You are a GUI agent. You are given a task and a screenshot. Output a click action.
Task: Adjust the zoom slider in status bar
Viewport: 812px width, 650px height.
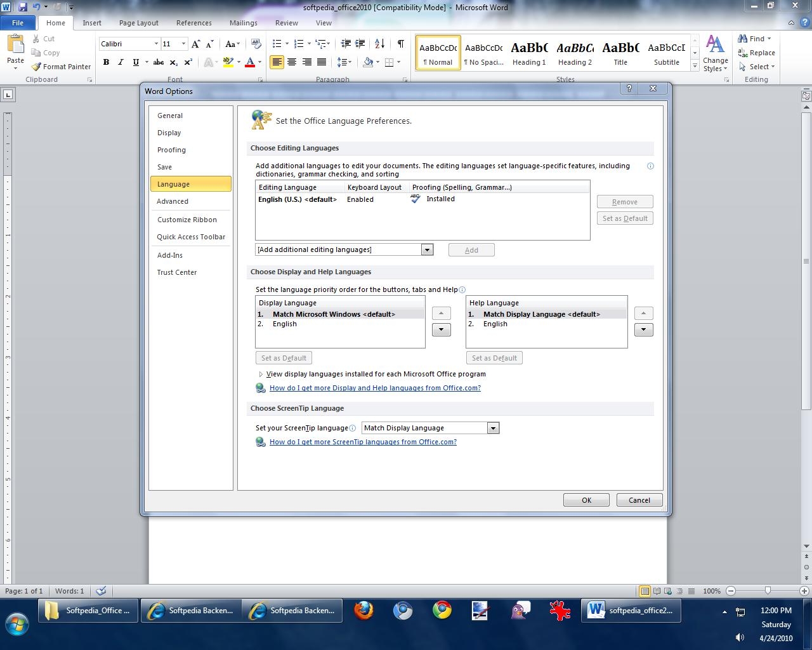[x=768, y=591]
